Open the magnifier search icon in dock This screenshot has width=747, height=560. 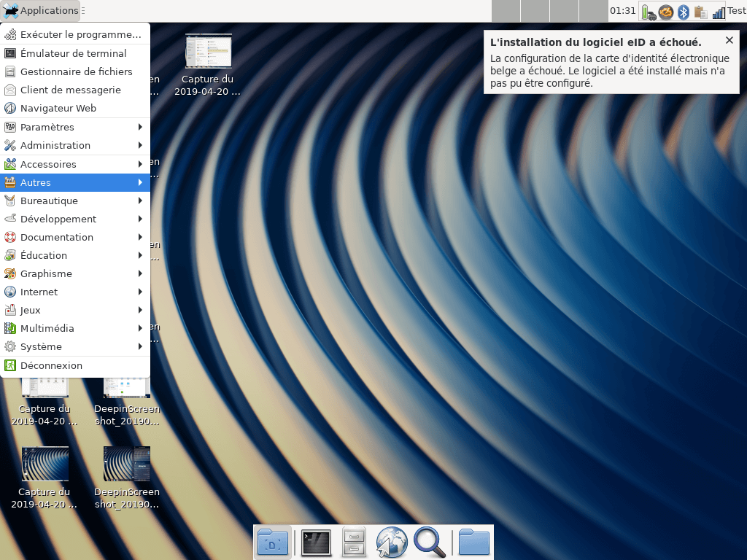pyautogui.click(x=429, y=542)
